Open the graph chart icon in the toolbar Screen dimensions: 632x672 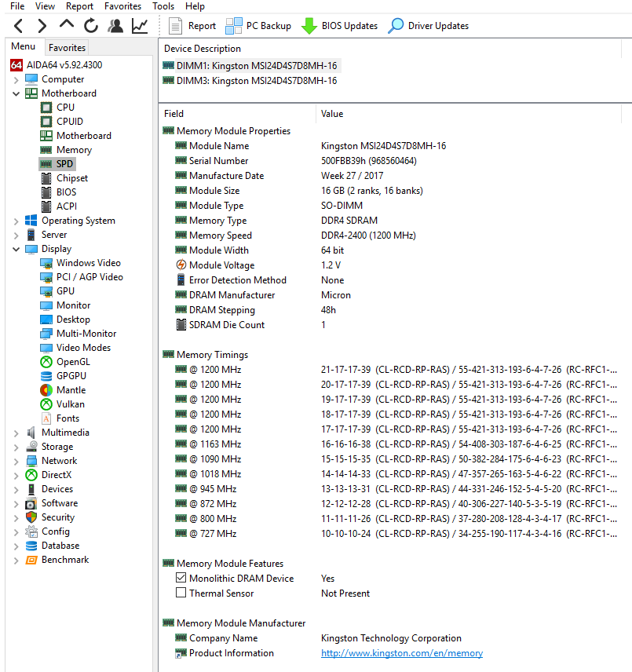pos(140,26)
